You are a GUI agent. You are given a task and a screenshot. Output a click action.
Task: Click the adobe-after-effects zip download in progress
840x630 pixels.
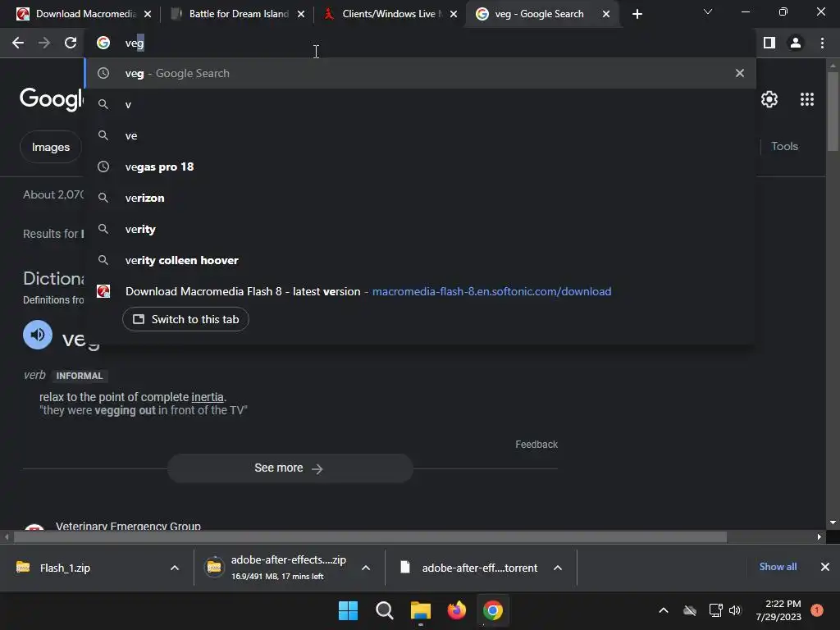[x=277, y=568]
